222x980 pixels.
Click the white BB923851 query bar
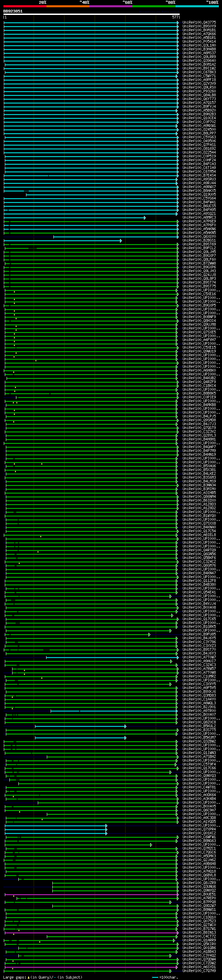(x=92, y=14)
